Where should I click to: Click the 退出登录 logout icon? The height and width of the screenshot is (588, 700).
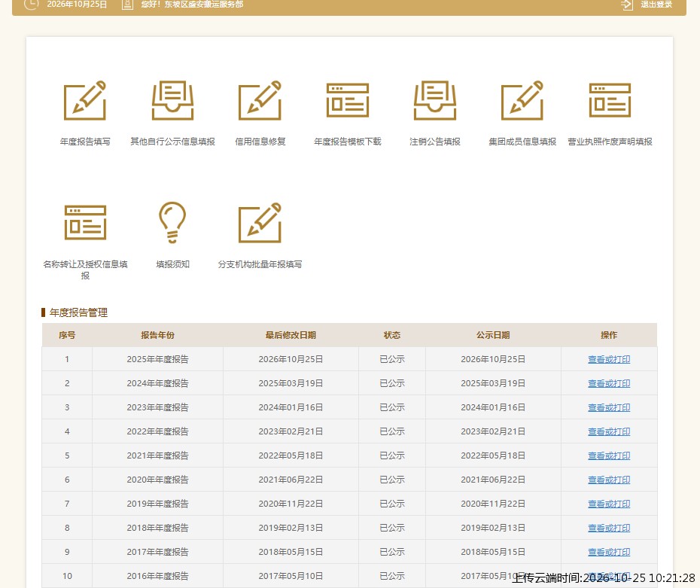[x=627, y=5]
